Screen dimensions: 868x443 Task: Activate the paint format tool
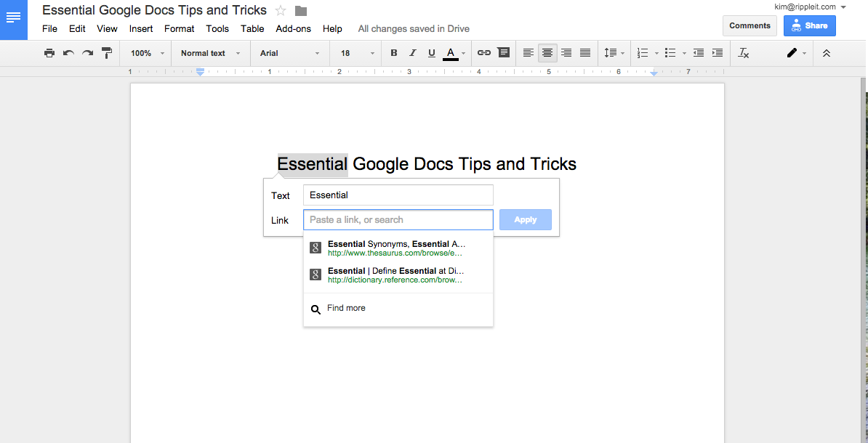106,53
